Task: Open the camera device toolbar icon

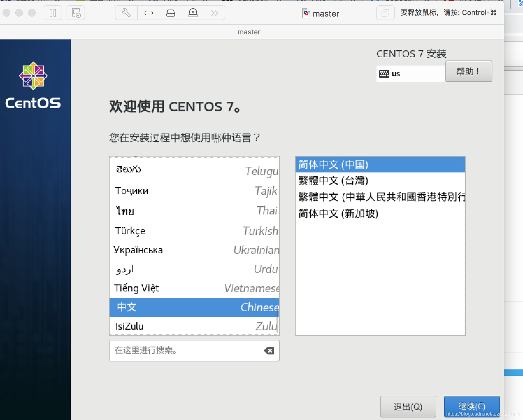Action: pos(193,13)
